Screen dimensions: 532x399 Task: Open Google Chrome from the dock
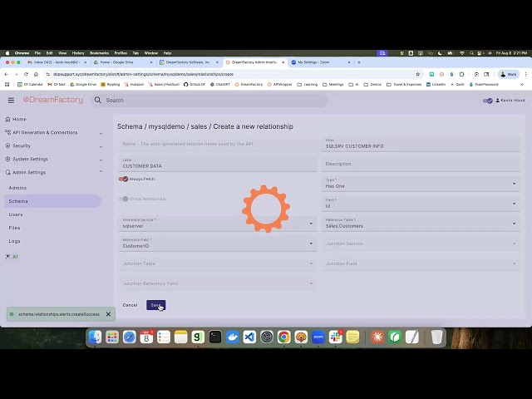pos(284,337)
